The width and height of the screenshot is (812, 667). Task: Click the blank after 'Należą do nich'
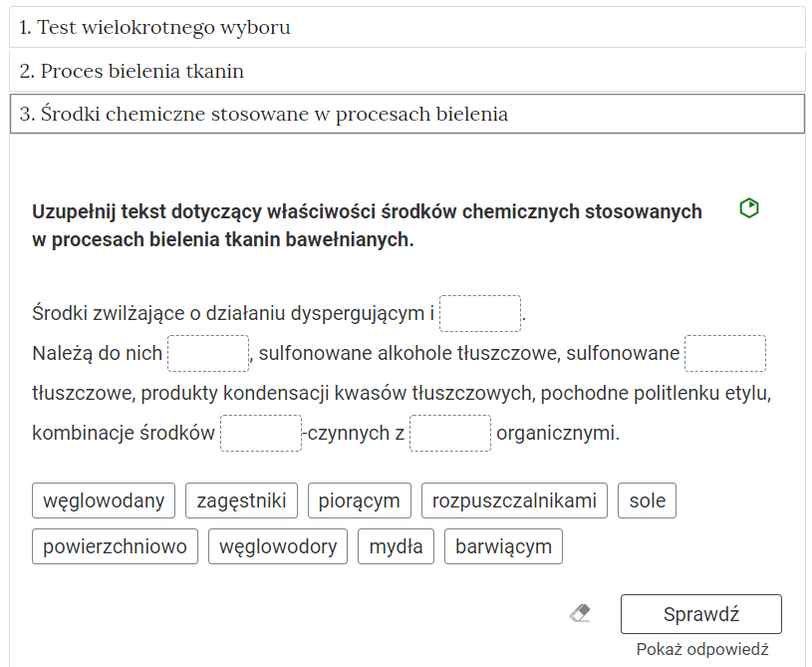tap(208, 353)
